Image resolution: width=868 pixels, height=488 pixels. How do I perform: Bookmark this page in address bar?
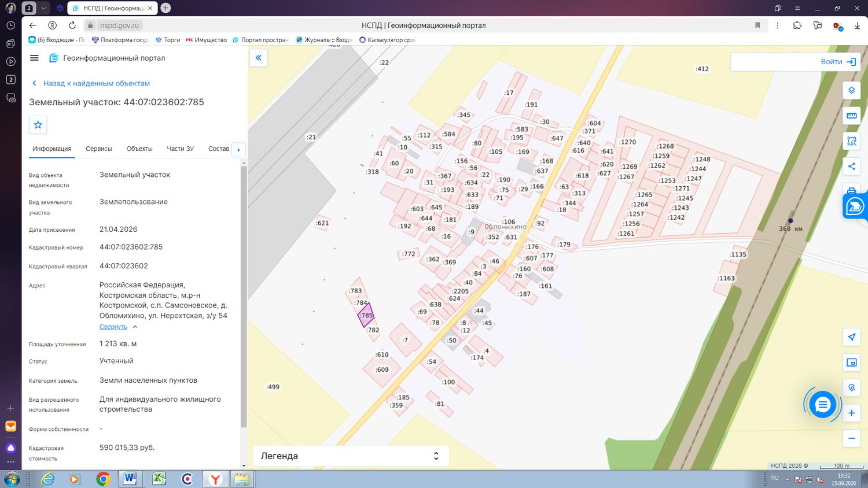click(x=757, y=25)
